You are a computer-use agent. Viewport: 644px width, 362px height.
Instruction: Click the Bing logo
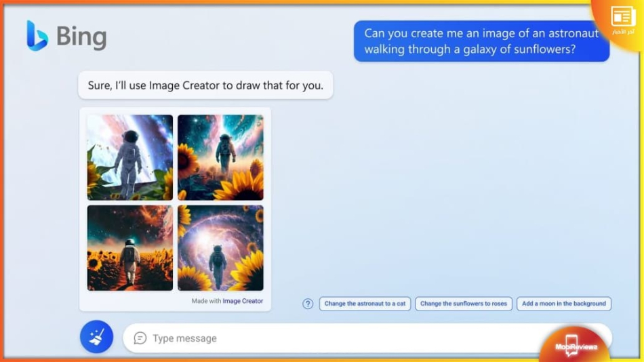[x=66, y=36]
